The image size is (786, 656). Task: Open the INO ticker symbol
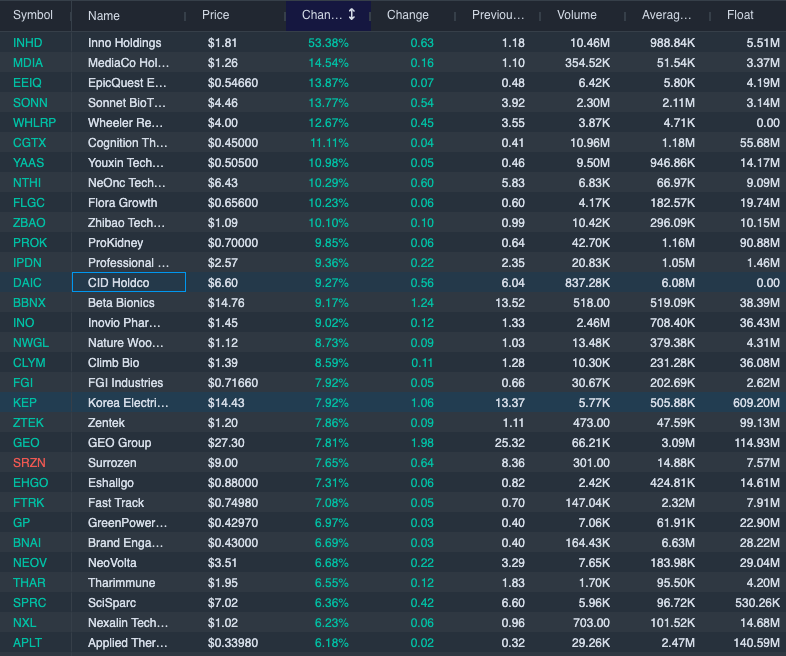[x=24, y=323]
